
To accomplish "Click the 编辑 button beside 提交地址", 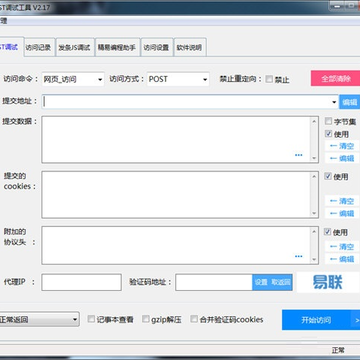I will click(x=349, y=102).
